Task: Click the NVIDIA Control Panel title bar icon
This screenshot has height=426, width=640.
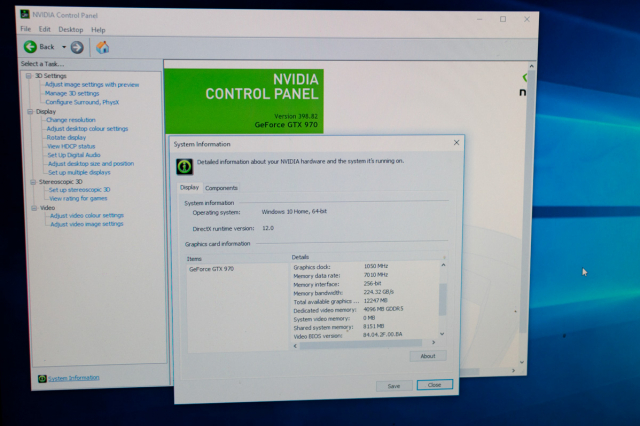Action: (26, 15)
